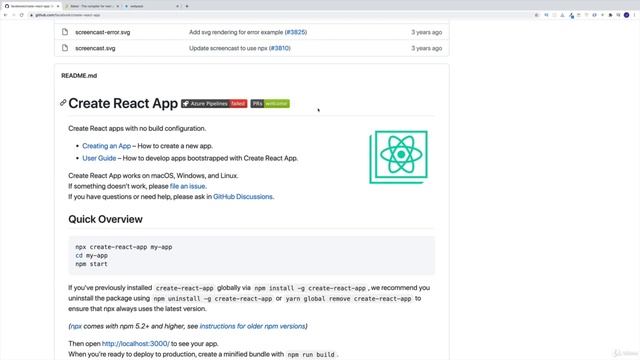Open pull request #3825 link
This screenshot has height=360, width=640.
click(x=296, y=32)
